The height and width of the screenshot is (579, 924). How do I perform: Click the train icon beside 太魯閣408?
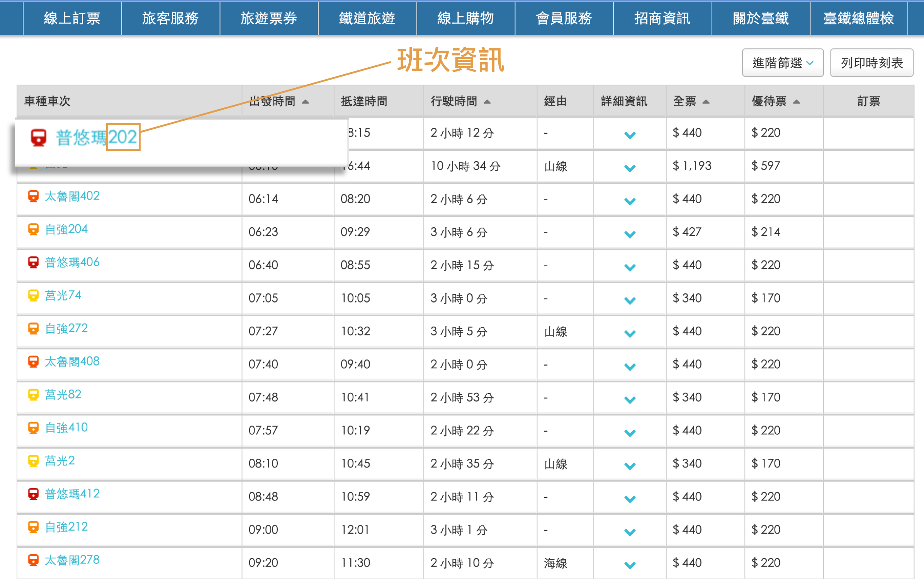click(34, 362)
